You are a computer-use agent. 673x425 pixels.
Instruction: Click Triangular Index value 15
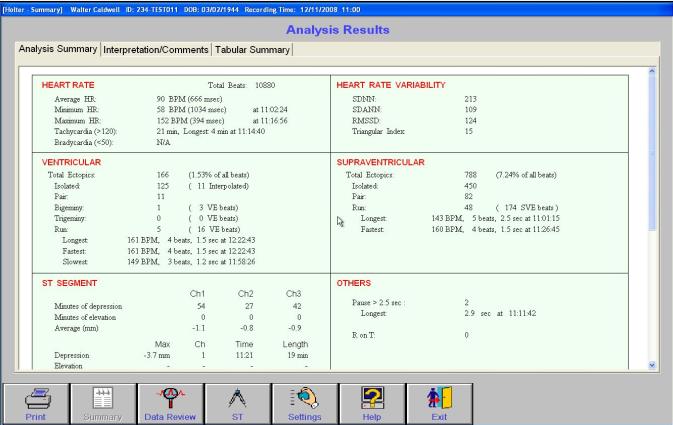point(468,131)
